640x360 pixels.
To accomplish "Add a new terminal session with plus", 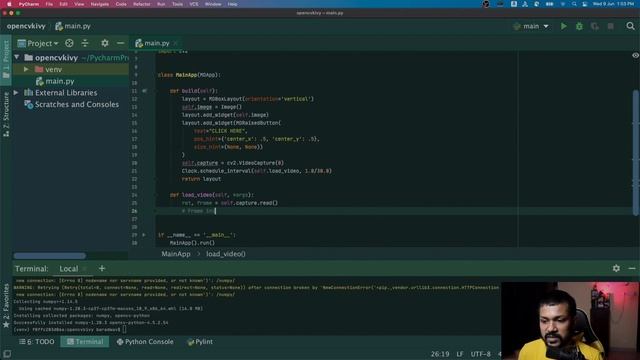I will click(x=102, y=269).
